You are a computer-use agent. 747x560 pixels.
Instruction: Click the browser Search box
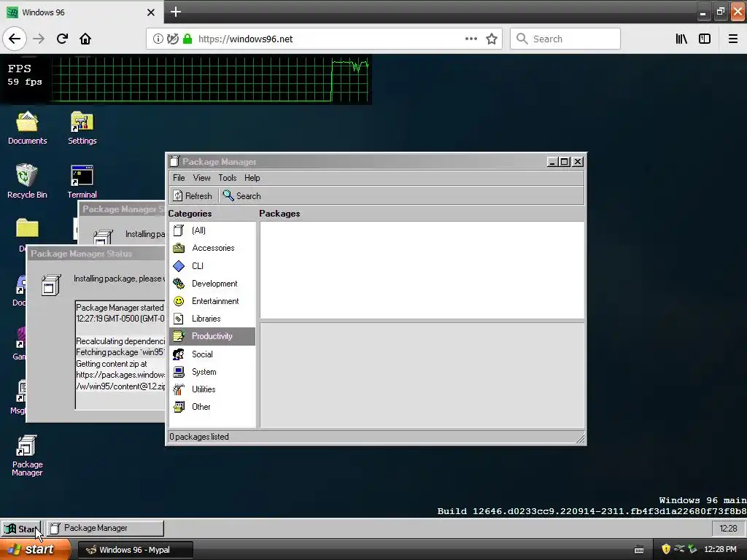tap(565, 39)
